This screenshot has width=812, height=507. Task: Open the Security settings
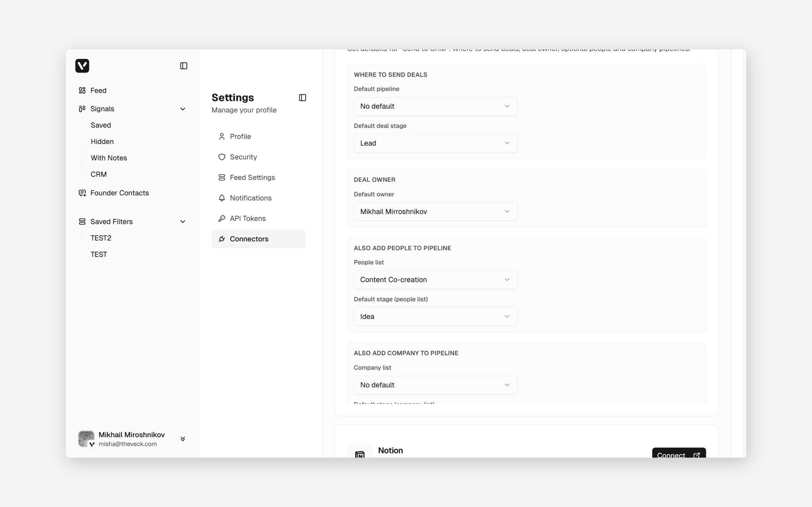click(x=243, y=157)
